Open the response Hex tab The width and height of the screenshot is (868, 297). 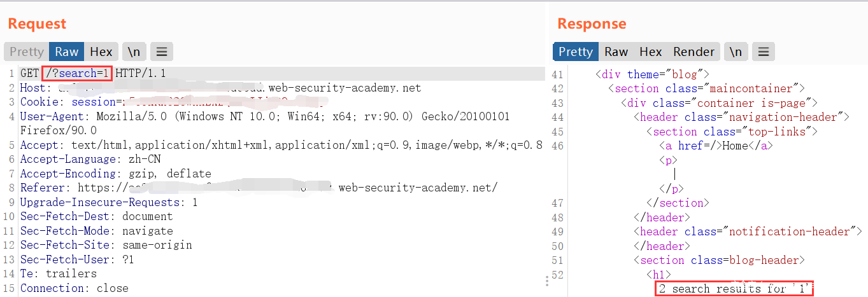click(650, 52)
